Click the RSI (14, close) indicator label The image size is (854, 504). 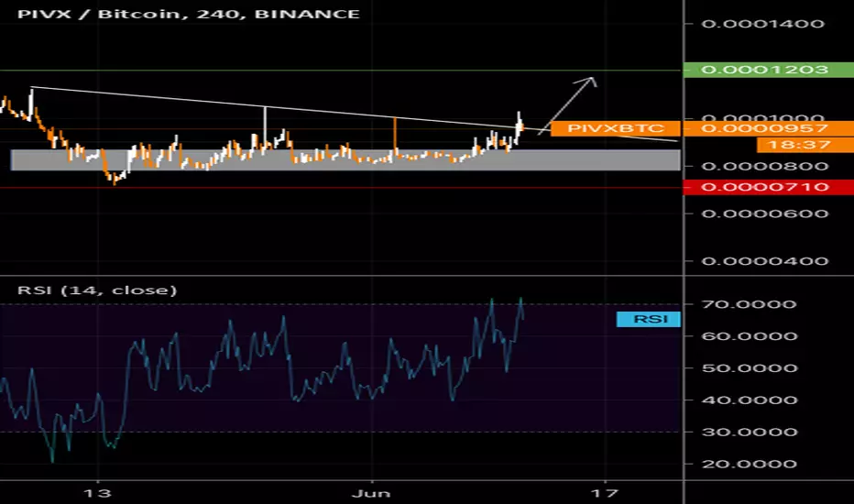[x=97, y=290]
